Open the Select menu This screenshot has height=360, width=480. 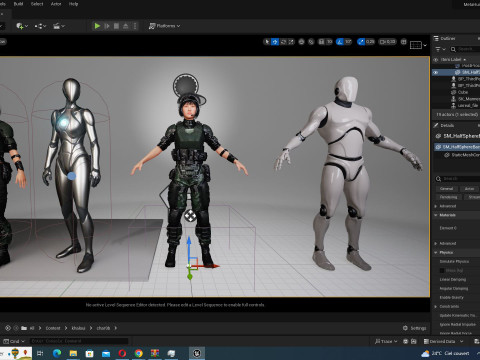coord(37,4)
